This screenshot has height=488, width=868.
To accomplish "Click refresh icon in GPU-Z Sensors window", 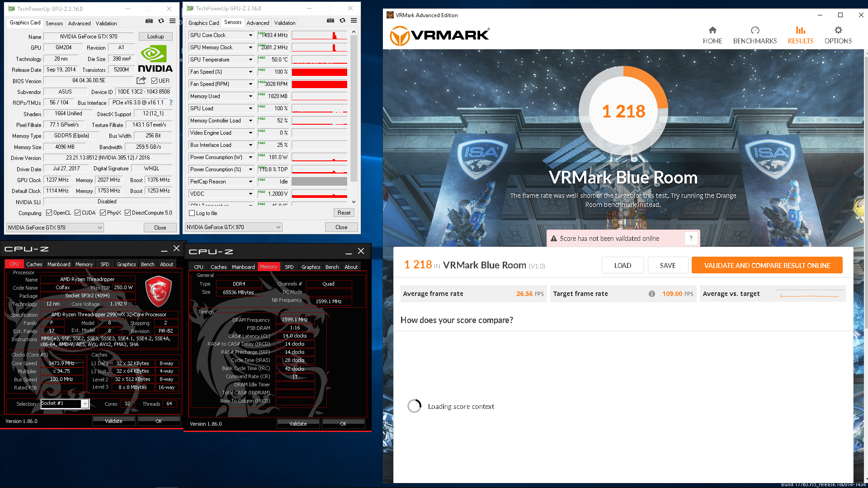I will pos(342,20).
